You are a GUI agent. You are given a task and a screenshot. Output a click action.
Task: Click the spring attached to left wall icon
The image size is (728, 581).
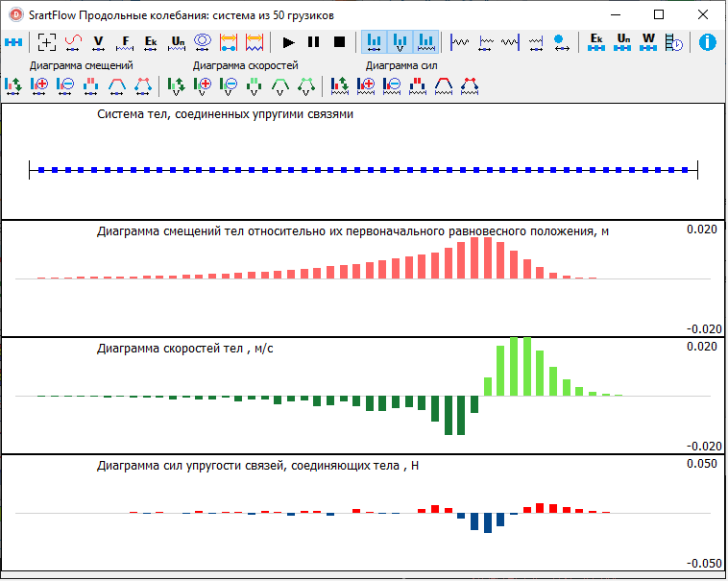460,42
